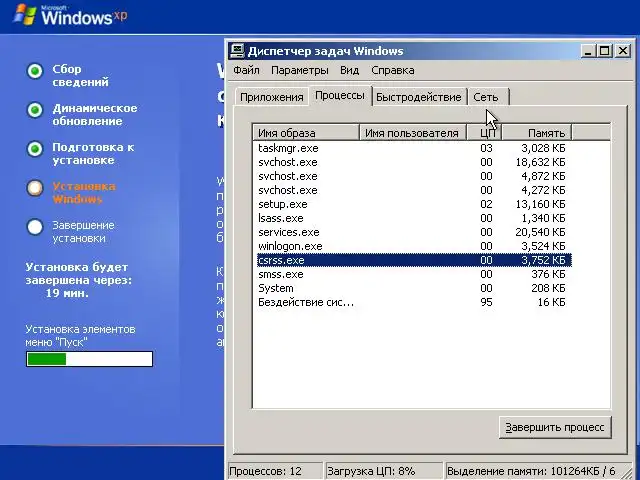Click the 95 CPU value
Image resolution: width=640 pixels, height=480 pixels.
[486, 302]
